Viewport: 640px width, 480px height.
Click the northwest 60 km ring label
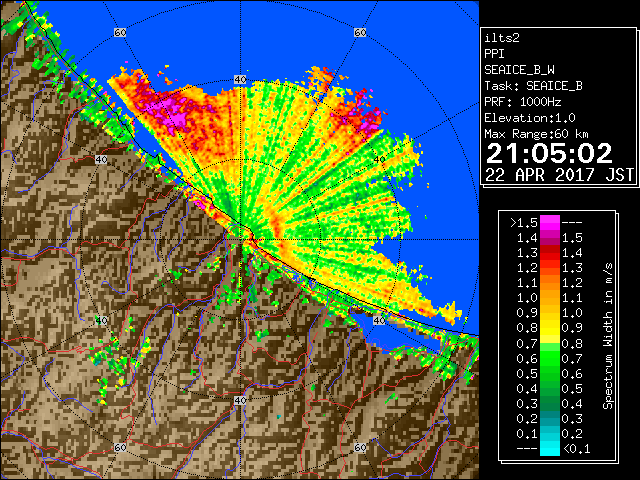[120, 32]
